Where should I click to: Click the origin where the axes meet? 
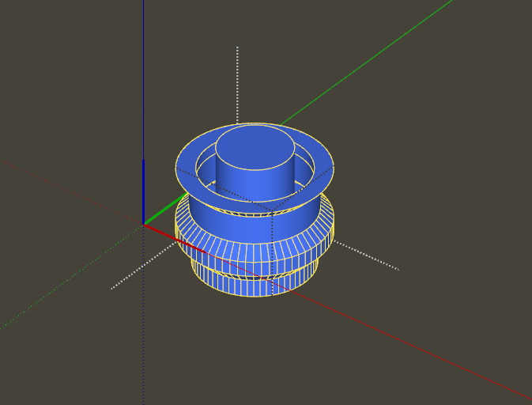point(143,225)
